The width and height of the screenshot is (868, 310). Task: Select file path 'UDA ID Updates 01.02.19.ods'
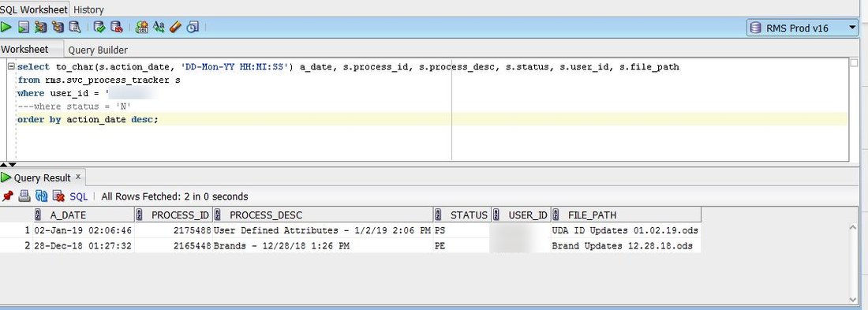626,230
